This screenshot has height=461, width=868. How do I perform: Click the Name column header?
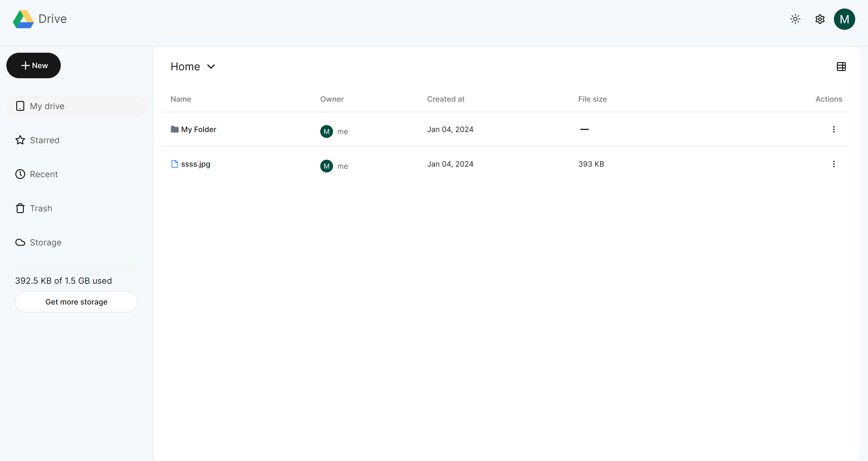tap(181, 99)
